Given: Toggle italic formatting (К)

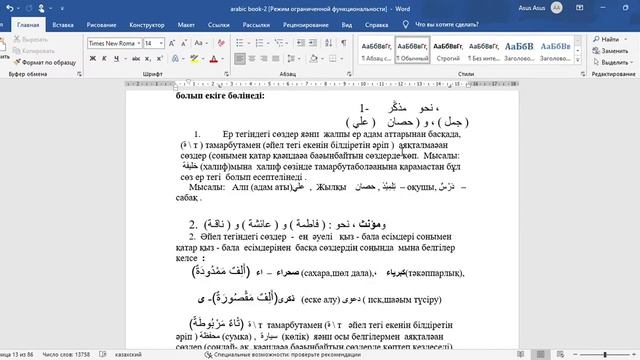Looking at the screenshot, I should [104, 59].
